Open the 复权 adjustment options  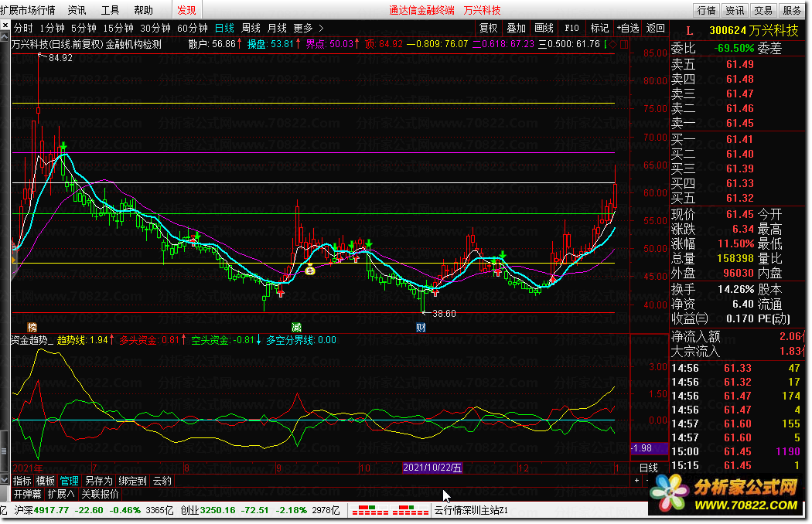coord(488,29)
